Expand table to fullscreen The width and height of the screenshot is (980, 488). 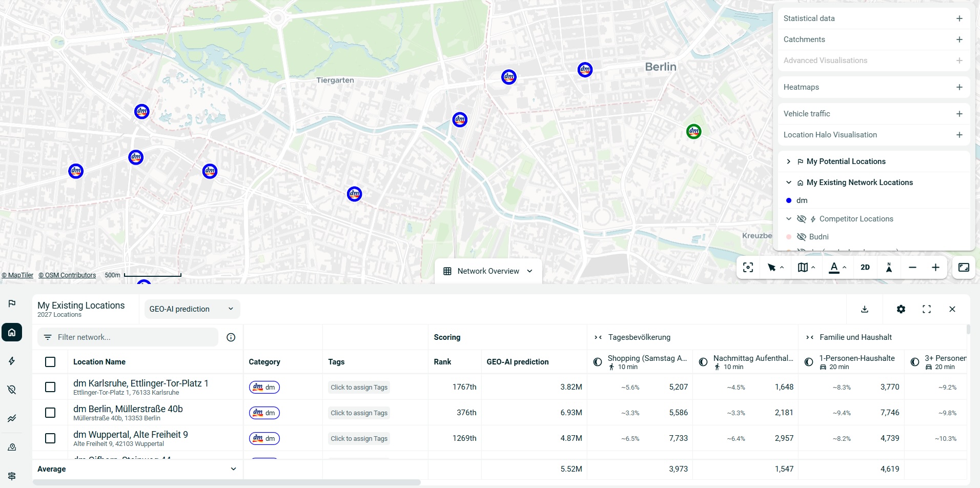[x=927, y=309]
